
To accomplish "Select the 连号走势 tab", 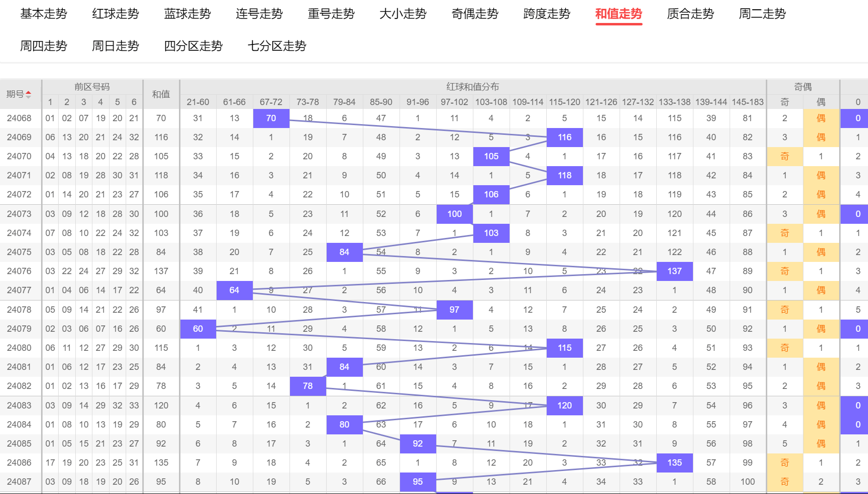I will [259, 14].
